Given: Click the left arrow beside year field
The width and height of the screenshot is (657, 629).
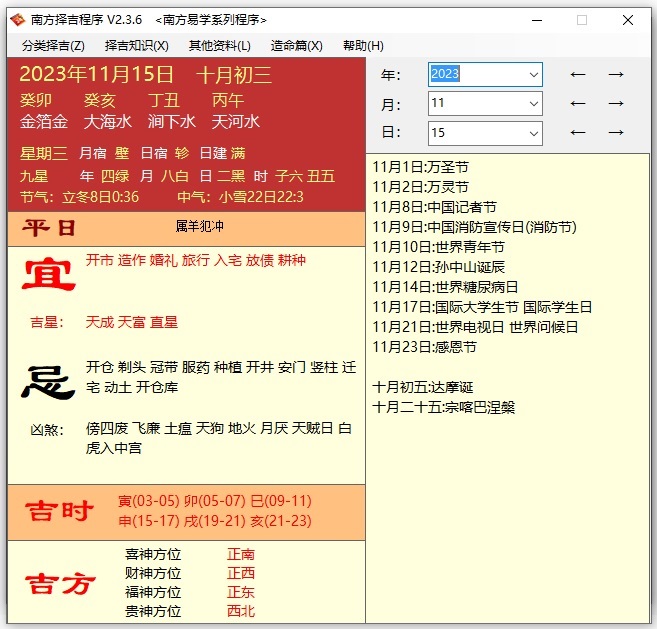Looking at the screenshot, I should pos(577,74).
